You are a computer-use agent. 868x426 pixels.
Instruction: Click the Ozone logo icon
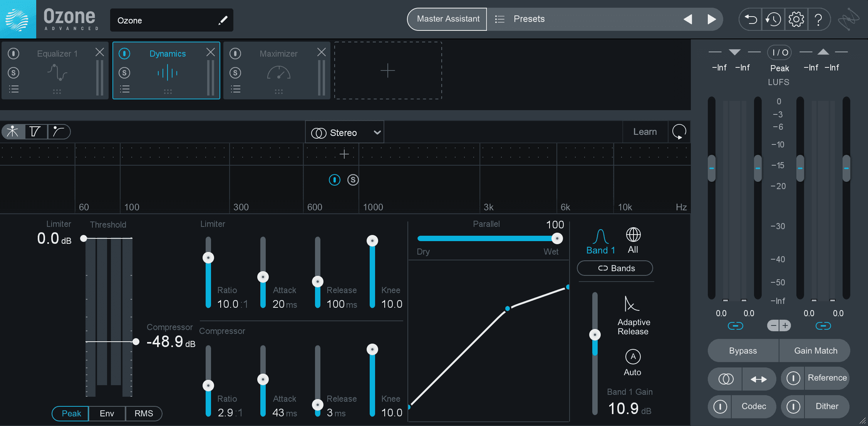point(18,19)
